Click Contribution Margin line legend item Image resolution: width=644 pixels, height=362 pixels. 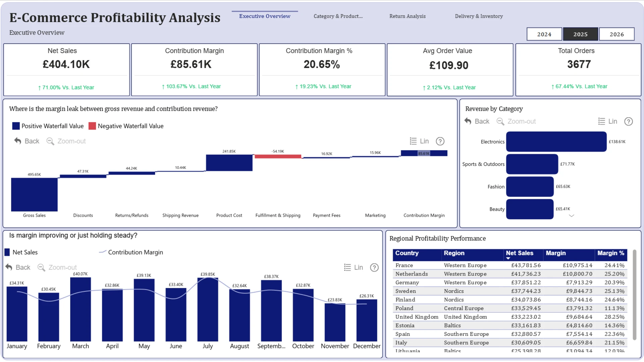pos(131,252)
